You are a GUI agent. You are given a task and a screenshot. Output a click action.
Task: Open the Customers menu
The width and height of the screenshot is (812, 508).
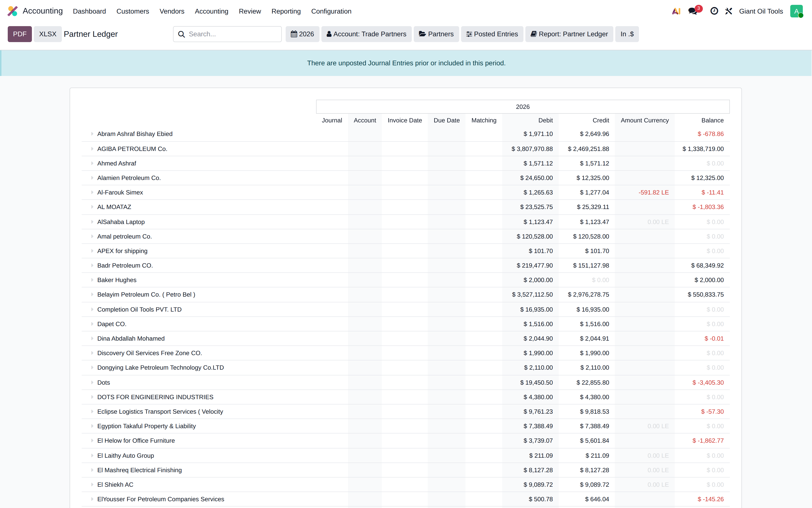pos(132,11)
